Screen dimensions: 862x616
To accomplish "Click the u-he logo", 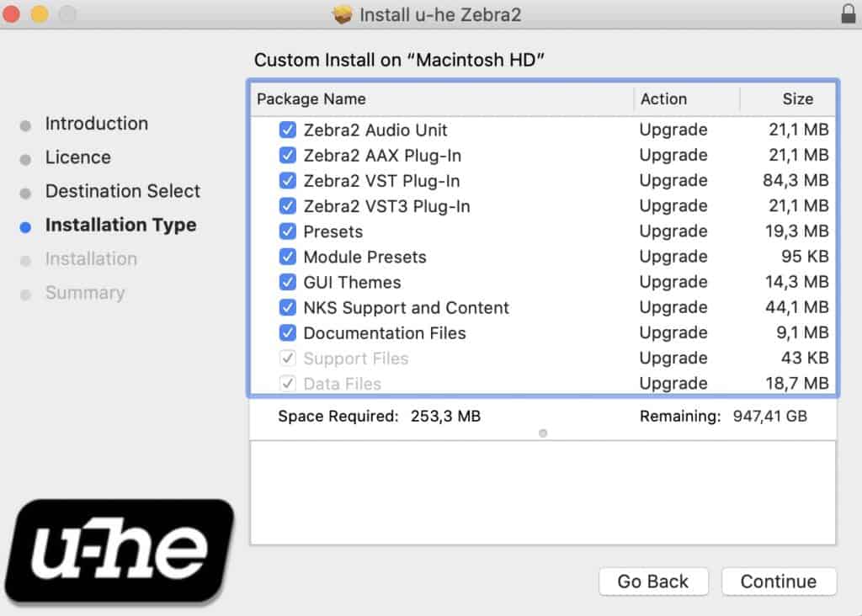I will (120, 551).
